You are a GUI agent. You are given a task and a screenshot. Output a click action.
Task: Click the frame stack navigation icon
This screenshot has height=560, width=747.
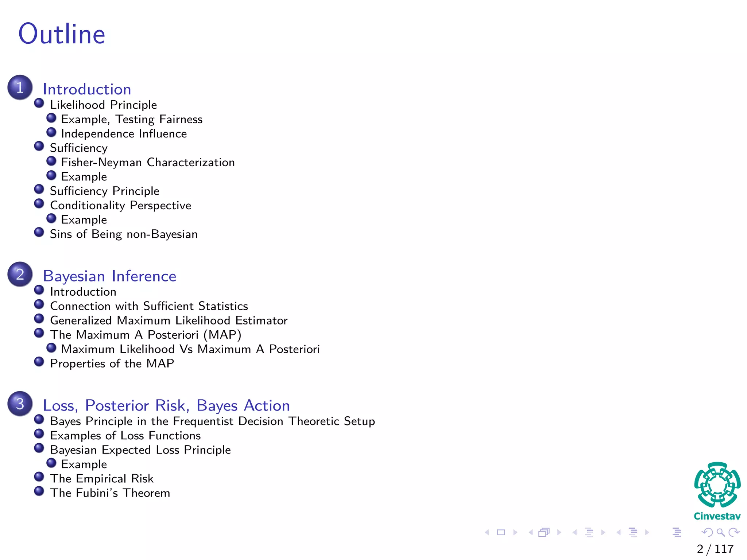[x=544, y=532]
